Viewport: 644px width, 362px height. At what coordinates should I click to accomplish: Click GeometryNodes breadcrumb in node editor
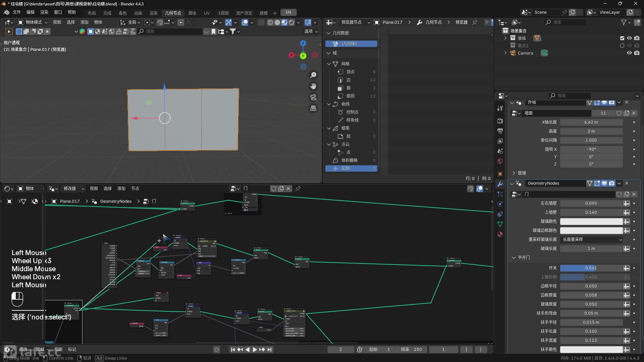click(116, 201)
